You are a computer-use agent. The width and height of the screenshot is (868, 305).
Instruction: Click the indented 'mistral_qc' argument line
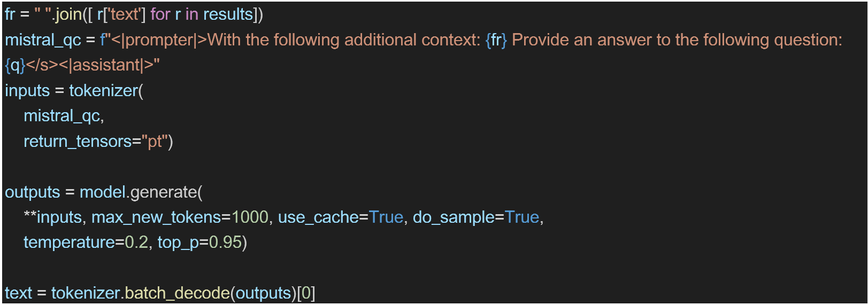(x=62, y=116)
